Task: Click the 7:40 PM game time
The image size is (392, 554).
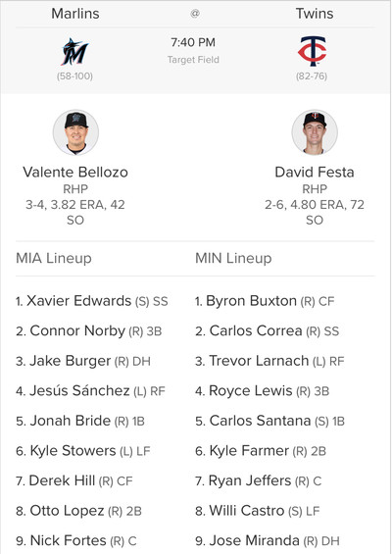Action: click(x=193, y=42)
